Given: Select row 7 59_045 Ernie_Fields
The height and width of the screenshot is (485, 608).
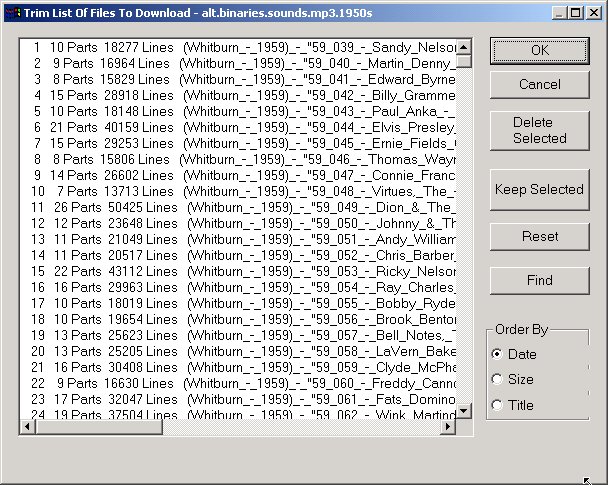Looking at the screenshot, I should (238, 143).
